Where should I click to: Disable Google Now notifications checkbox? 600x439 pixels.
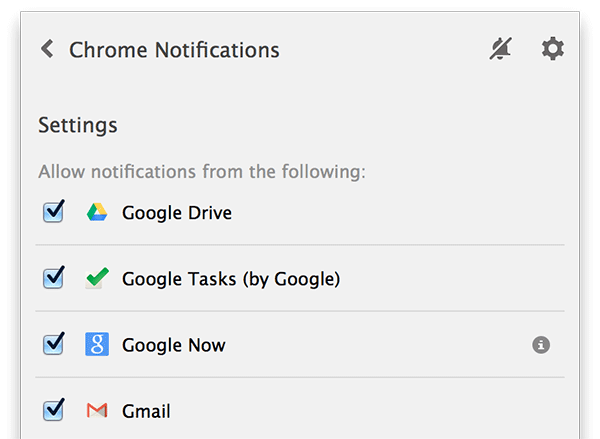(x=53, y=344)
